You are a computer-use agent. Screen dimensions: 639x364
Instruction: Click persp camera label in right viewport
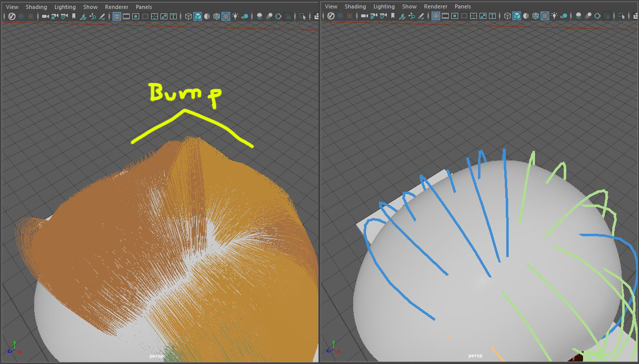point(476,356)
